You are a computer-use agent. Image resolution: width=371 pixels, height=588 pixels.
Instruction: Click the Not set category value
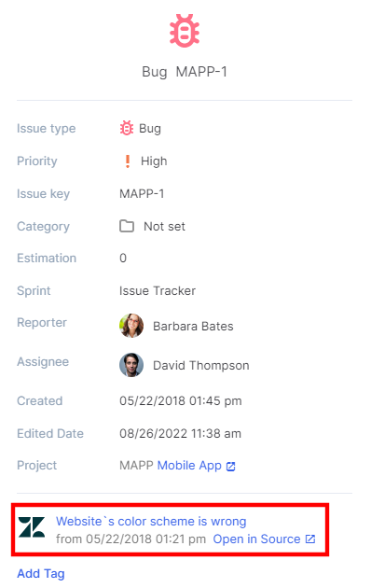164,226
